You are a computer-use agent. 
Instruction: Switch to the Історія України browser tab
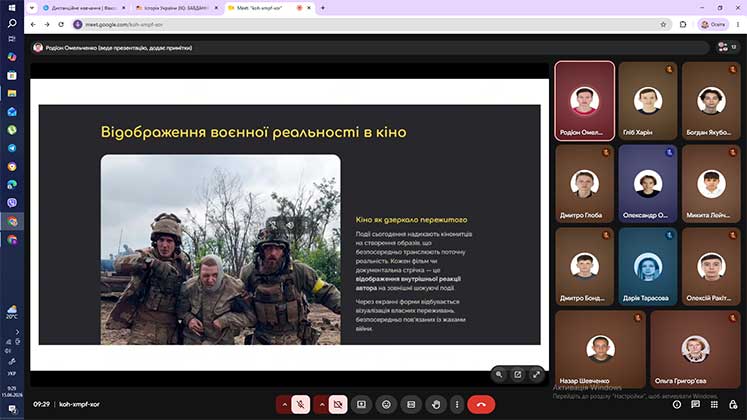[x=176, y=8]
